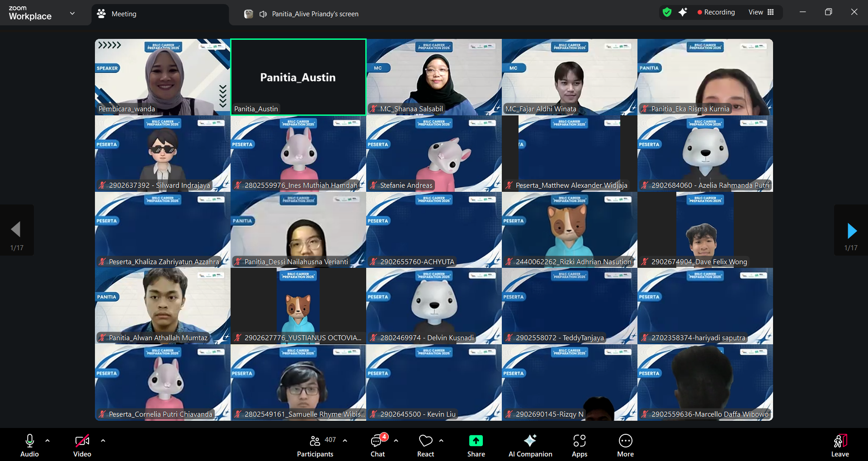Open AI Companion from the toolbar

coord(530,441)
